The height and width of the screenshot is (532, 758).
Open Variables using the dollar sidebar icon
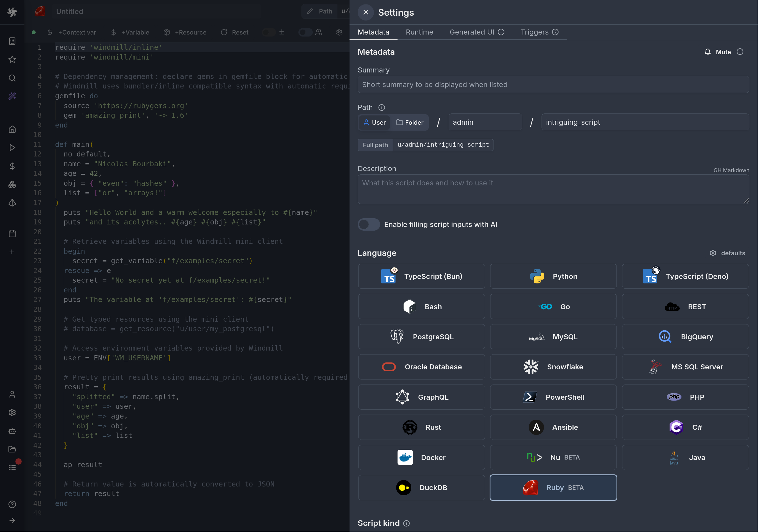pos(12,166)
